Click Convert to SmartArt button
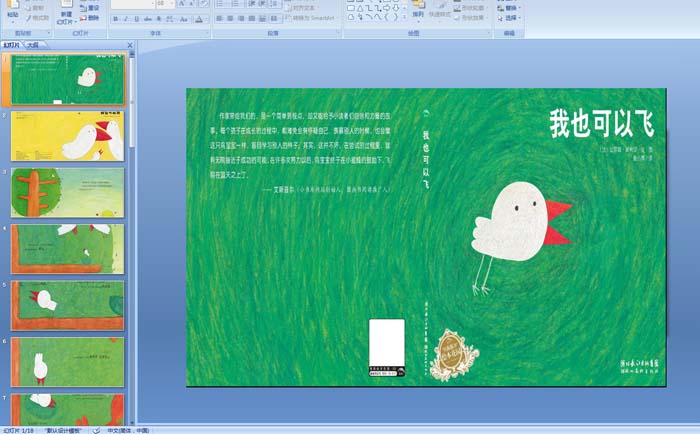 [310, 18]
